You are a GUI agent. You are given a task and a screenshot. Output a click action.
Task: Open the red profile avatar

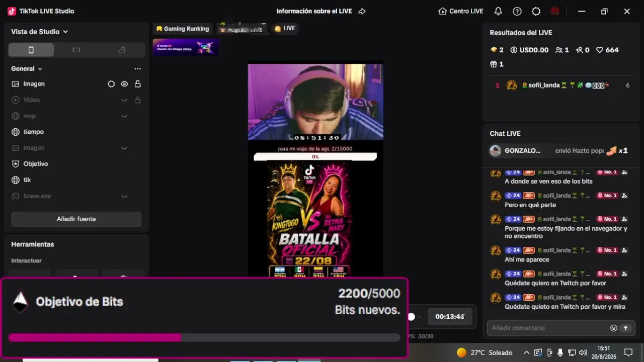point(555,11)
